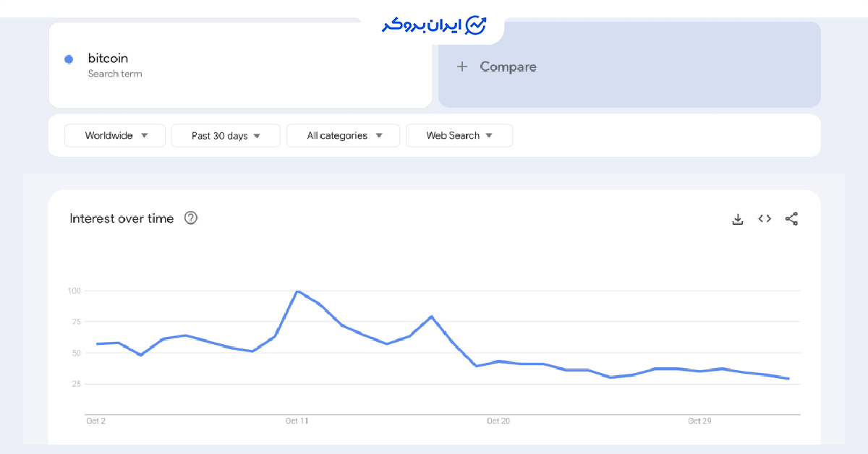Viewport: 868px width, 454px height.
Task: Click the chart peak near Oct 11
Action: point(299,291)
